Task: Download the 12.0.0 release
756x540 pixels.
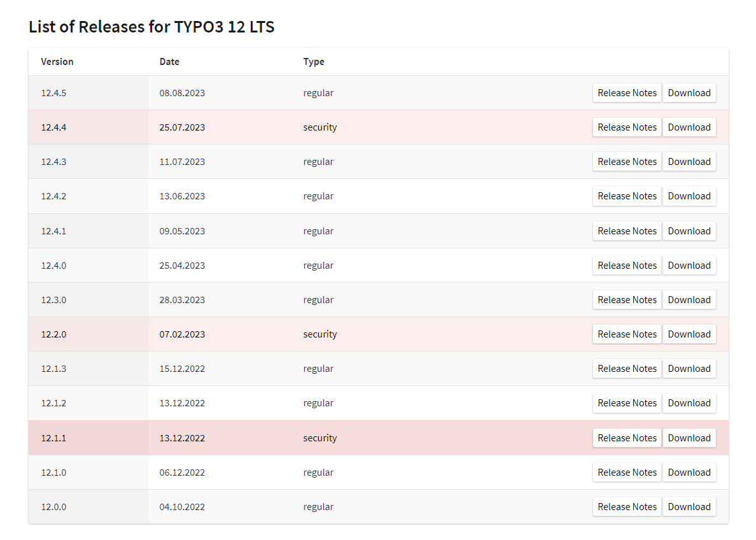Action: [689, 507]
